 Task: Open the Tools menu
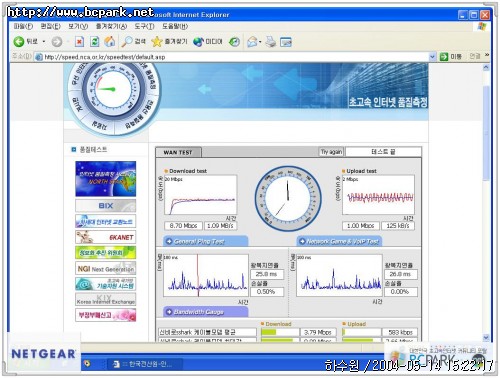(x=144, y=26)
